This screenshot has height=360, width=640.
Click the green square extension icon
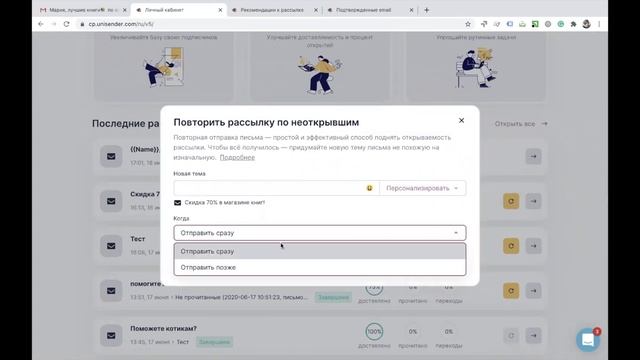535,24
